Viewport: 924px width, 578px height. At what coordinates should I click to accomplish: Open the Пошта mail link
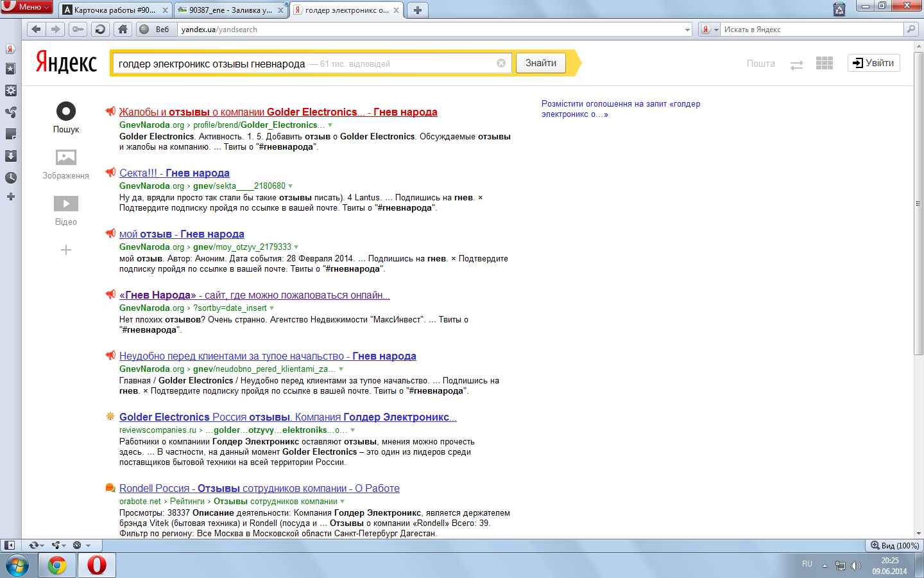pyautogui.click(x=760, y=64)
